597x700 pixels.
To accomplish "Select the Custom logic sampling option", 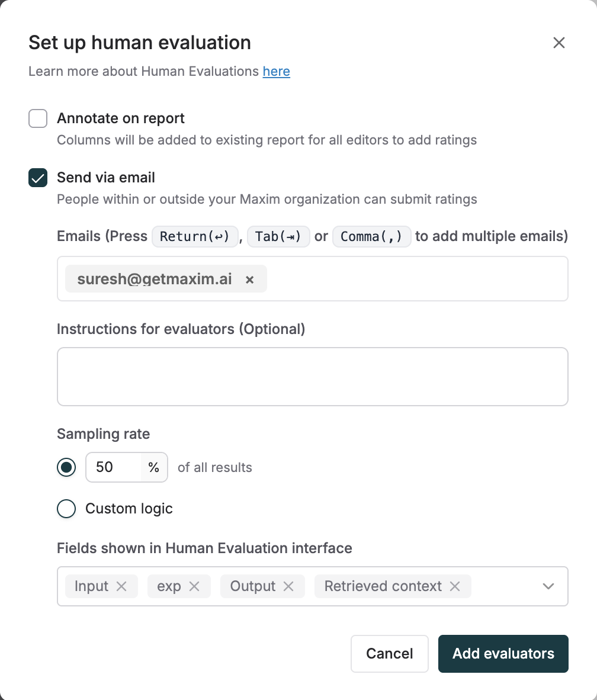I will pos(66,509).
